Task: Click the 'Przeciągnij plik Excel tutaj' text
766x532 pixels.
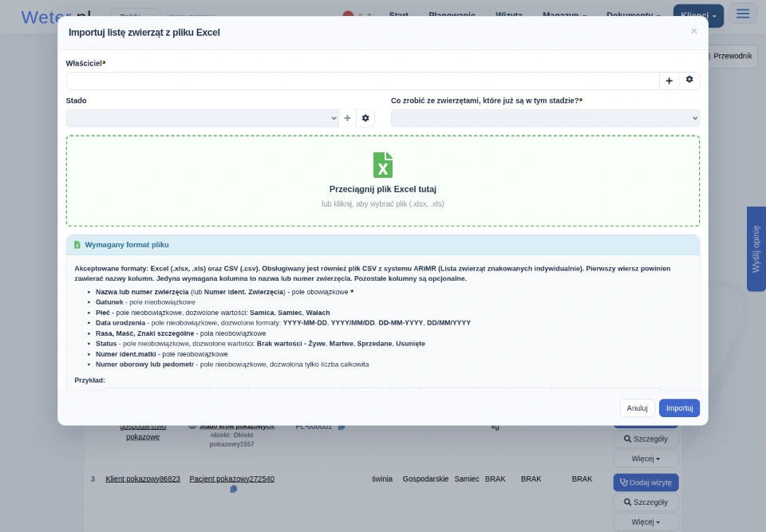Action: click(x=382, y=189)
